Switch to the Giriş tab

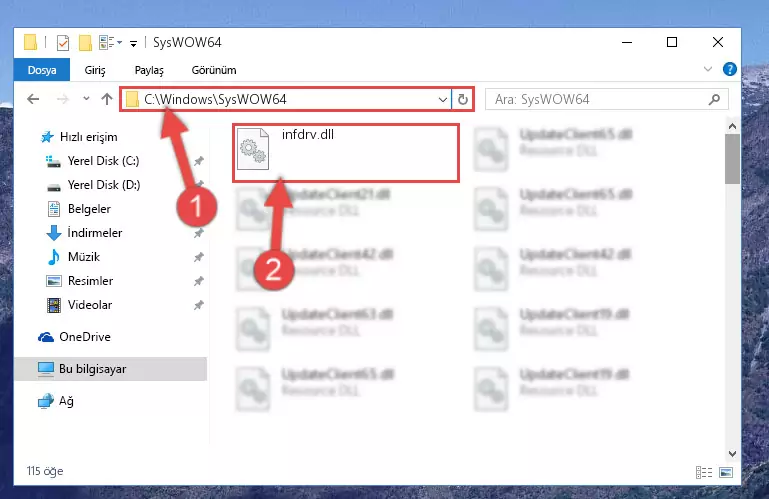point(95,70)
